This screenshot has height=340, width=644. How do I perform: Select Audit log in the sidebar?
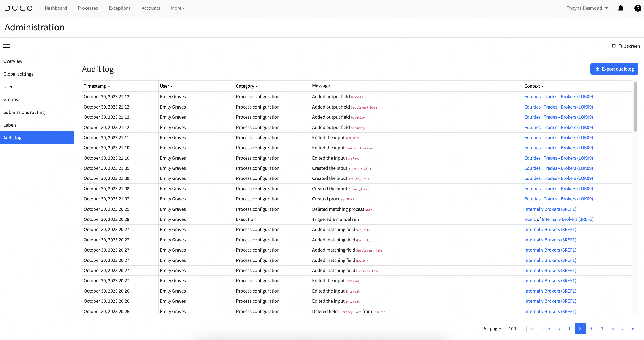pyautogui.click(x=37, y=138)
